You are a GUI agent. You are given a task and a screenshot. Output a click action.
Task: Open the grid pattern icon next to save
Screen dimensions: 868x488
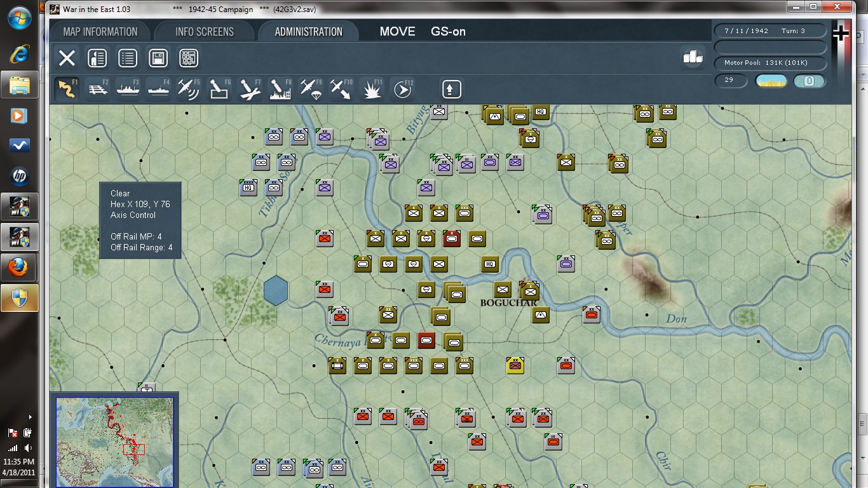189,58
